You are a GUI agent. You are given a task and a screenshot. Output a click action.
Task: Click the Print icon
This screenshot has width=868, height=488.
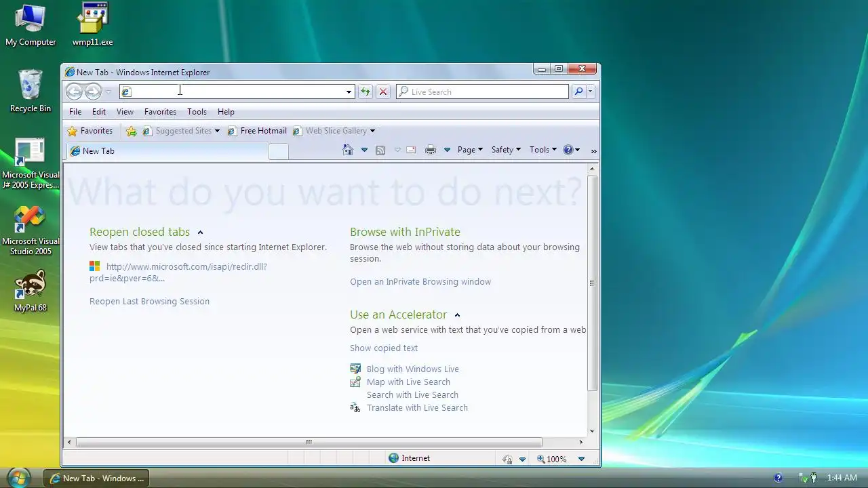click(x=430, y=150)
